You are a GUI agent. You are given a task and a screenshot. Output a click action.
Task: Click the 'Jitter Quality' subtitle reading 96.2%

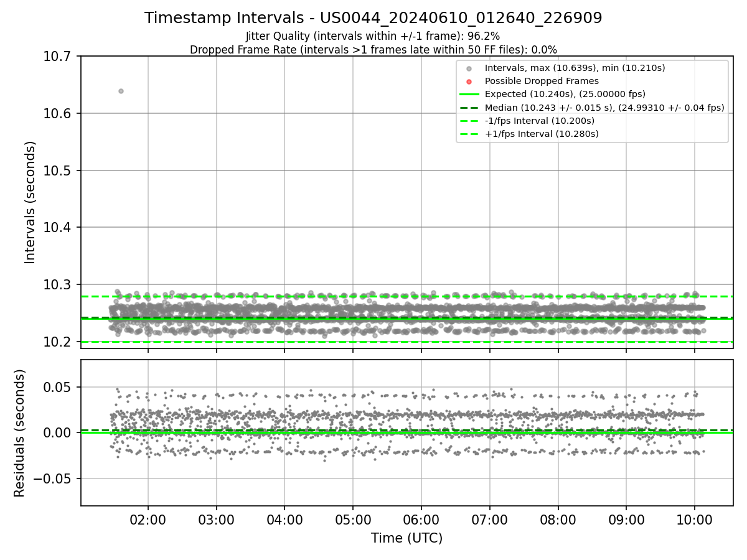373,36
